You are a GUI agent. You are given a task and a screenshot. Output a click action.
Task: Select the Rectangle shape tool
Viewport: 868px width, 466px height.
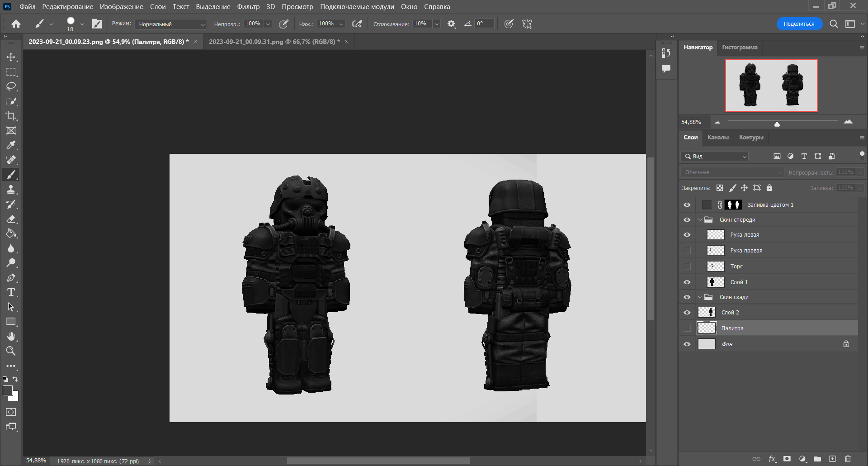click(11, 322)
